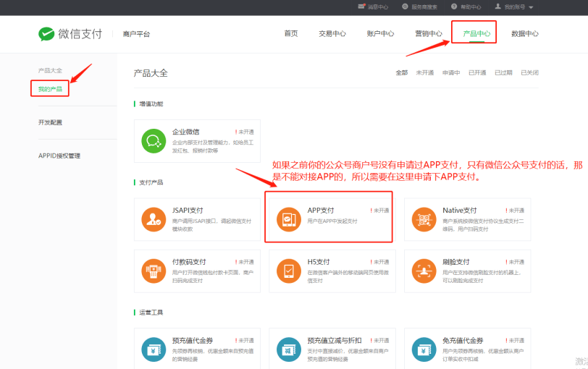Open the 数据中心 navigation tab
The height and width of the screenshot is (369, 588).
(x=524, y=33)
